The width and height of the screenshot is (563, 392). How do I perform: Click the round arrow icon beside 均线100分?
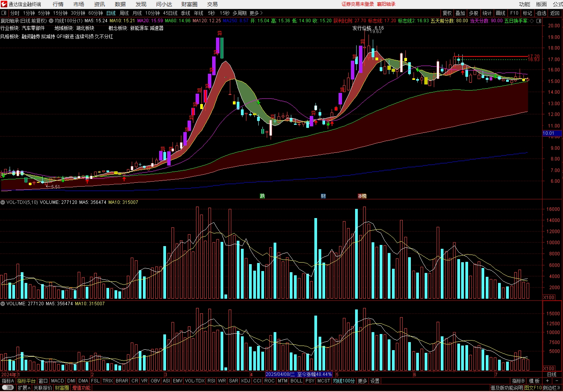pos(51,21)
